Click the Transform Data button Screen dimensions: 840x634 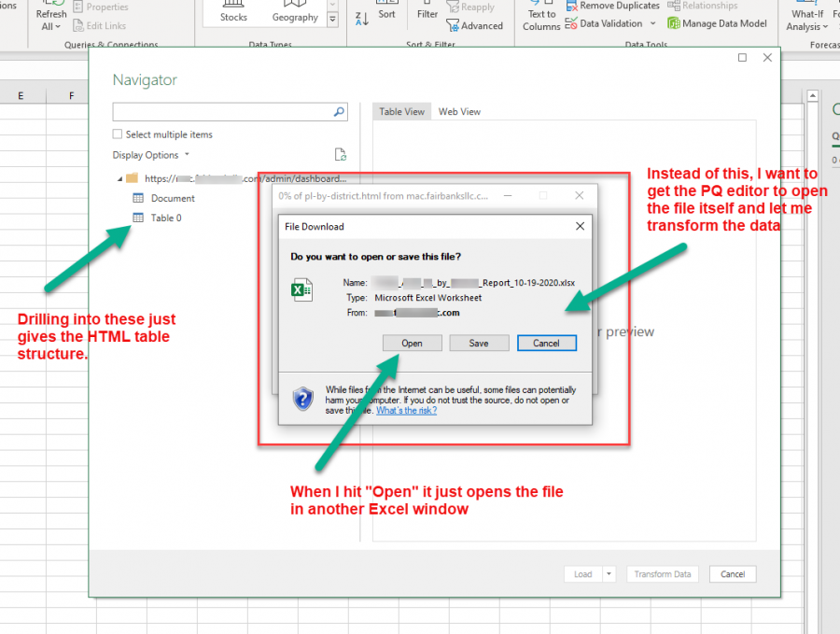pyautogui.click(x=663, y=574)
